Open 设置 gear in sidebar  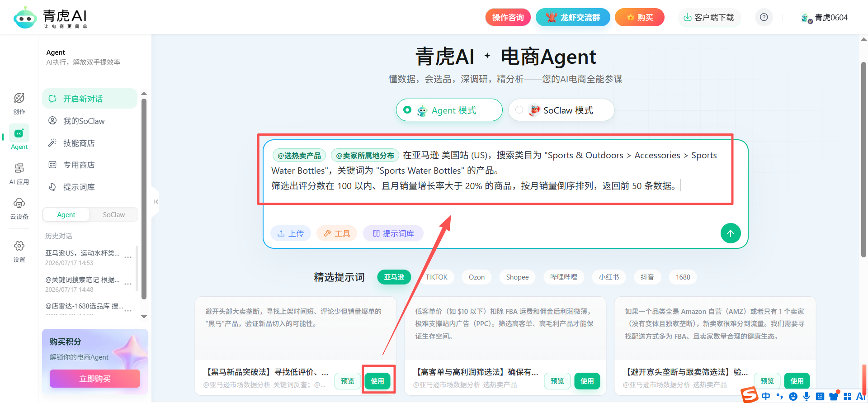19,251
